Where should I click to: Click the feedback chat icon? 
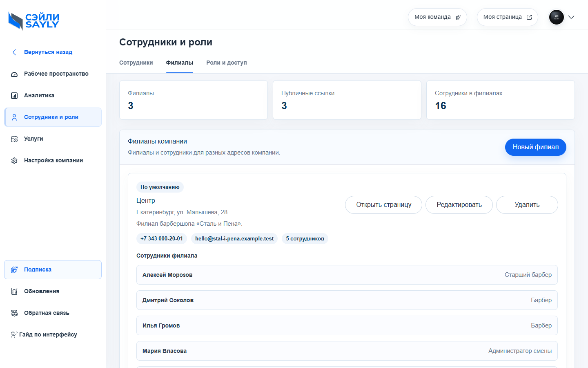(14, 313)
